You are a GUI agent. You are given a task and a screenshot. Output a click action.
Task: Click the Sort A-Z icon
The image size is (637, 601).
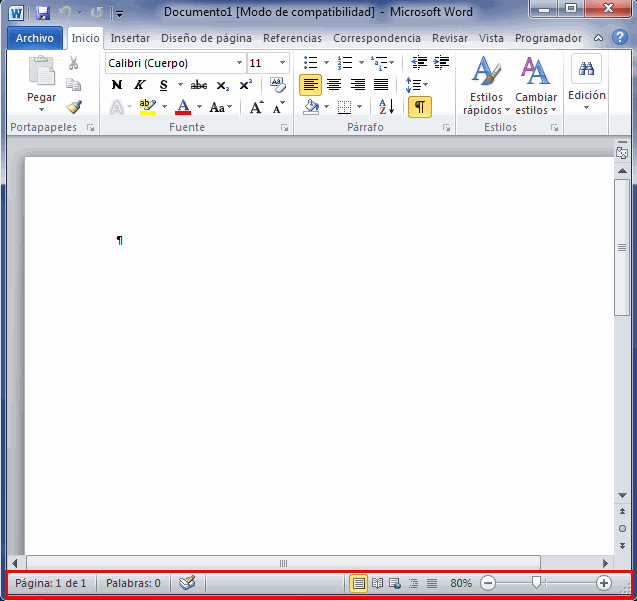pos(386,107)
